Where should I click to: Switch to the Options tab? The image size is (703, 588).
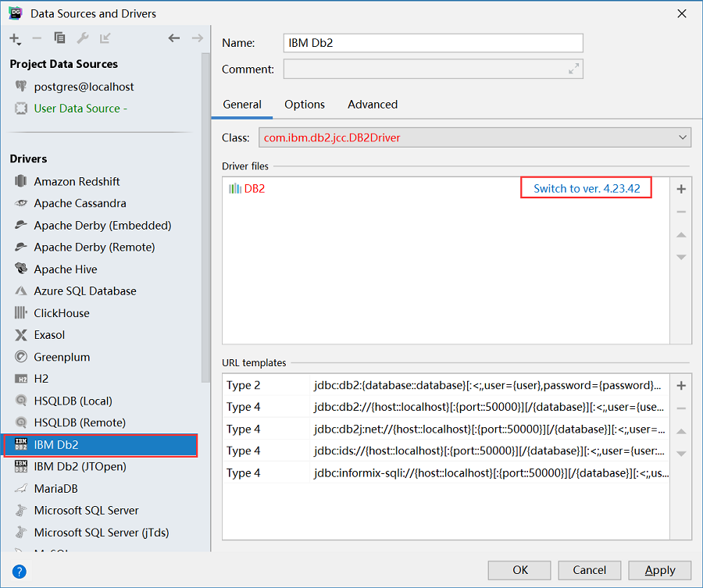[304, 104]
